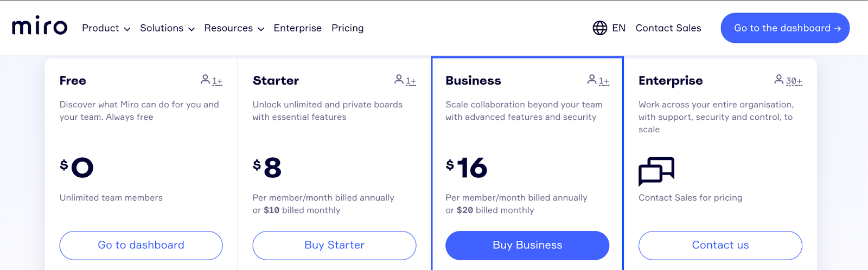Expand the Product dropdown menu
This screenshot has height=270, width=868.
[106, 28]
